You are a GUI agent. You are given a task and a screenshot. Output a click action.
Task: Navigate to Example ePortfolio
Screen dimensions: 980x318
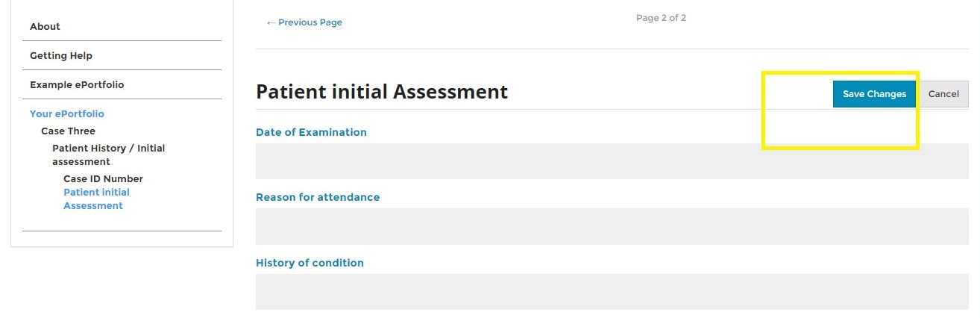77,84
